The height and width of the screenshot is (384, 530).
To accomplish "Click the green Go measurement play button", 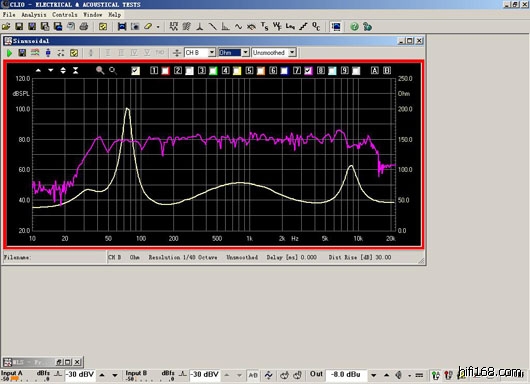I will pos(9,53).
